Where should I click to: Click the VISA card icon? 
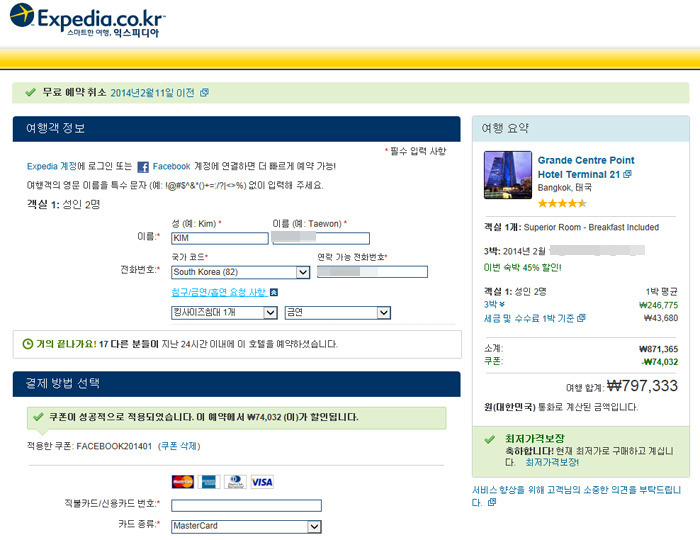coord(262,482)
